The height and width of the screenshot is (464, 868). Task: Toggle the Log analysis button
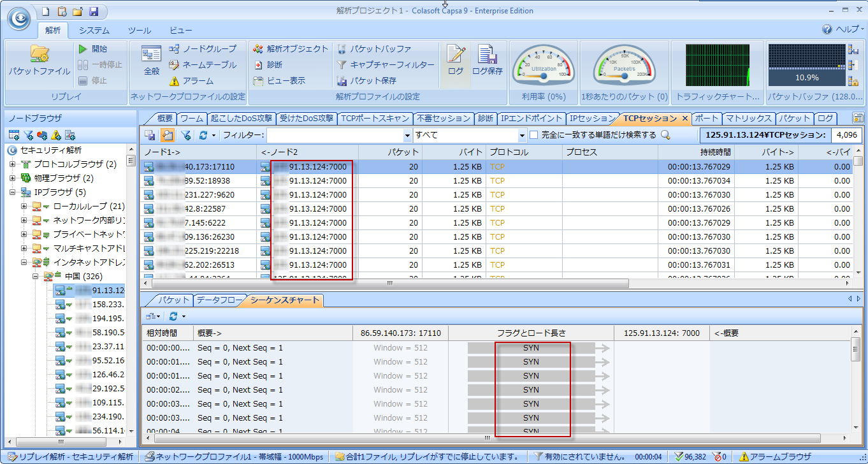[455, 61]
